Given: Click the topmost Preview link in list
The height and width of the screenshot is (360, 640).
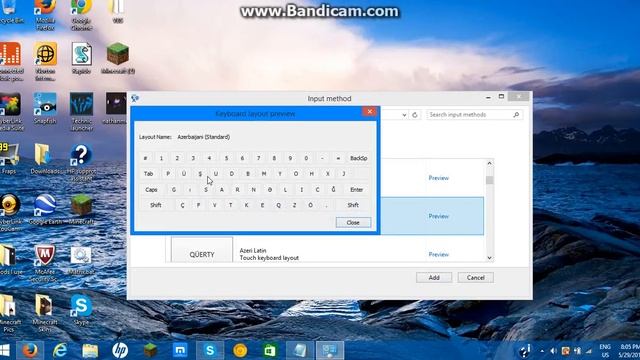Looking at the screenshot, I should click(x=439, y=178).
